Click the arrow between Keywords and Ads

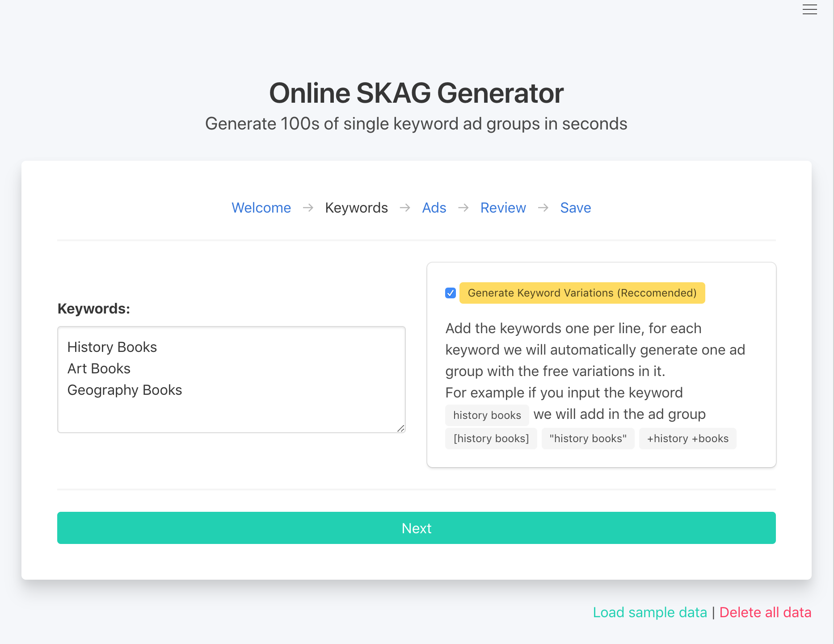click(405, 208)
